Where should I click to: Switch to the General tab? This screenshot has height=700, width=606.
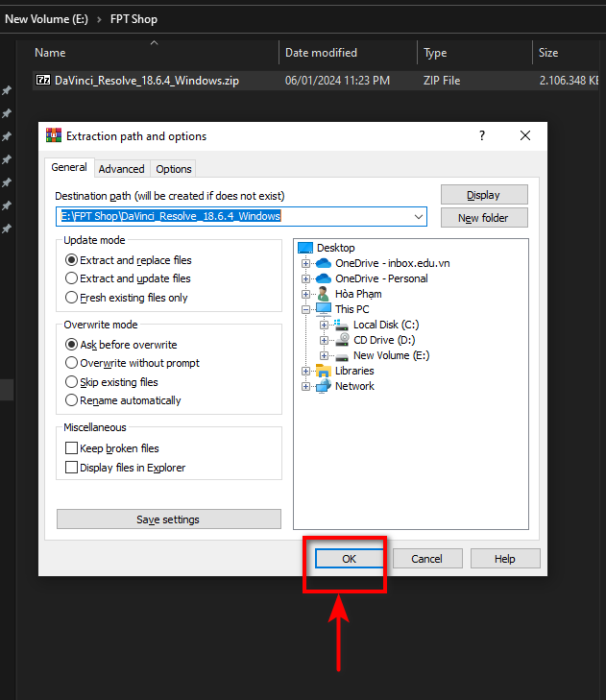tap(69, 167)
